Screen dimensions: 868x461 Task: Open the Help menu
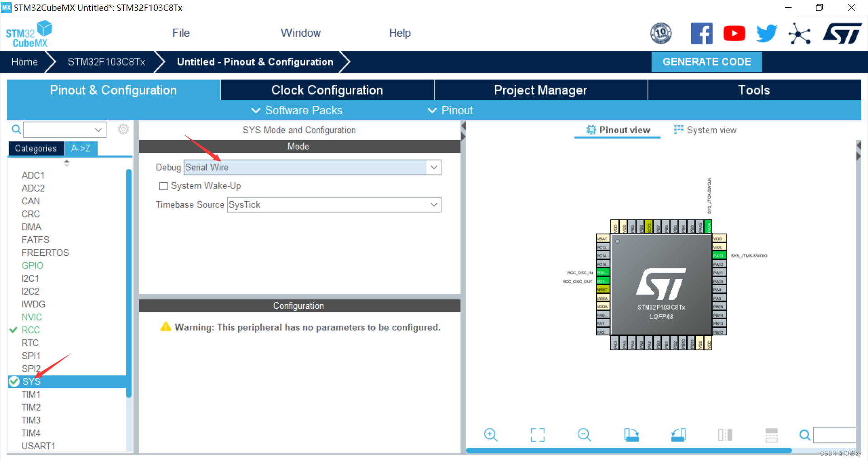coord(400,33)
